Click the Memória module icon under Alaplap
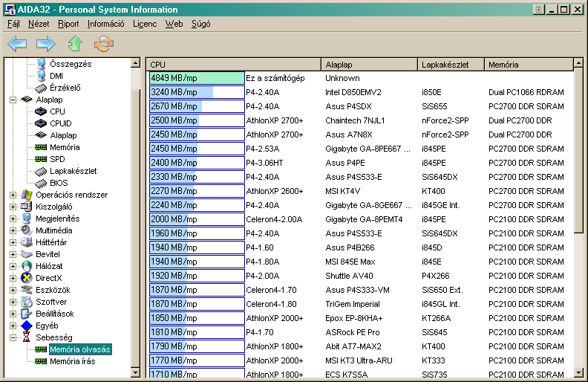The image size is (588, 382). click(41, 147)
